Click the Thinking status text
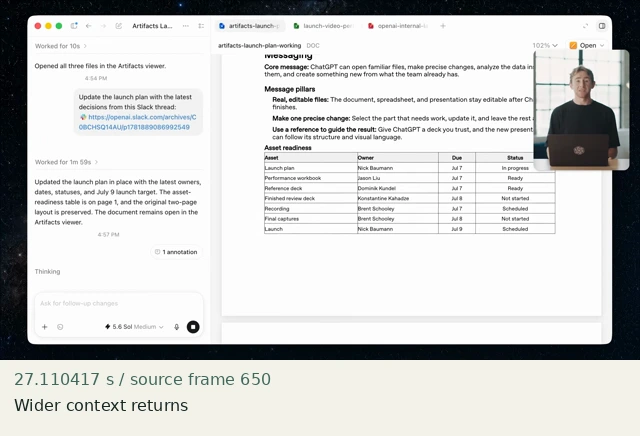 click(47, 271)
